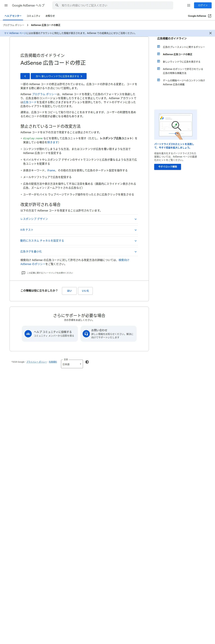This screenshot has width=215, height=644.
Task: Select sidebar item AdSense 広告コードの修正
Action: (x=177, y=54)
